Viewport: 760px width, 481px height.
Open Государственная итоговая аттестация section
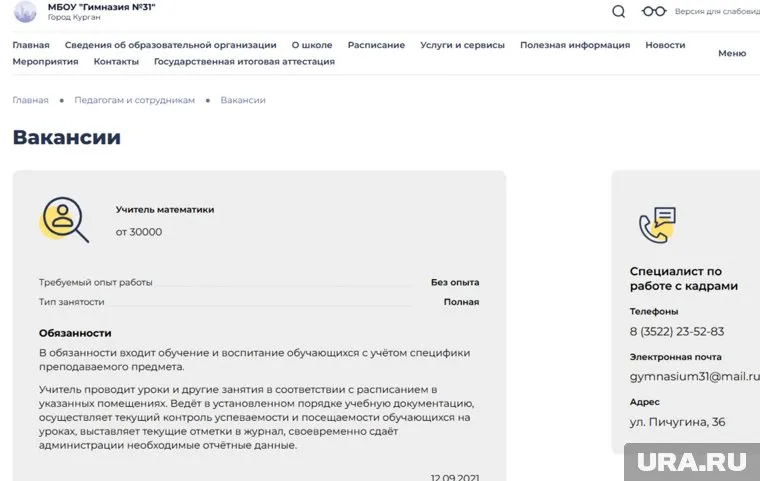(x=244, y=62)
